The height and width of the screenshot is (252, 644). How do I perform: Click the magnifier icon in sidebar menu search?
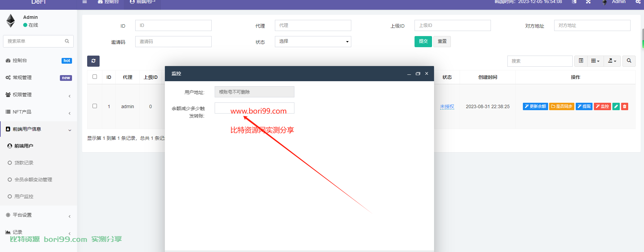pyautogui.click(x=67, y=41)
